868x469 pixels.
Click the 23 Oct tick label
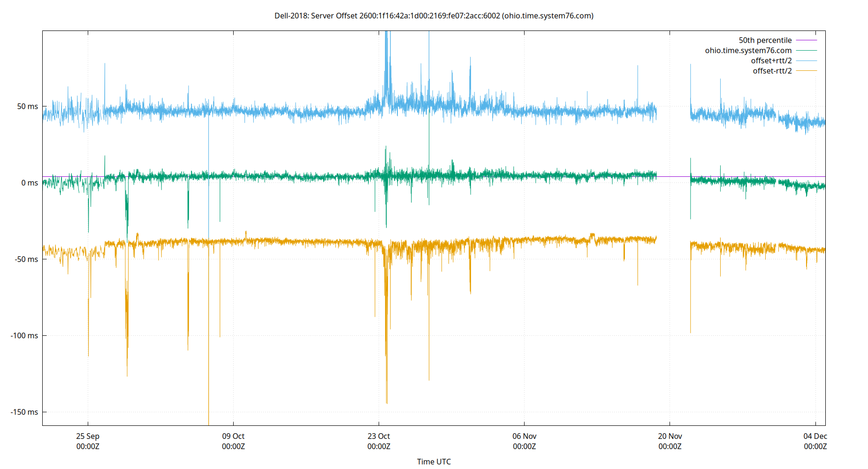click(x=379, y=436)
